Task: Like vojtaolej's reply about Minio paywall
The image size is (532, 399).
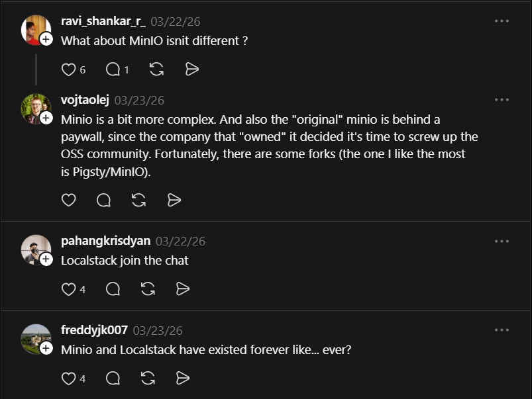Action: point(68,200)
